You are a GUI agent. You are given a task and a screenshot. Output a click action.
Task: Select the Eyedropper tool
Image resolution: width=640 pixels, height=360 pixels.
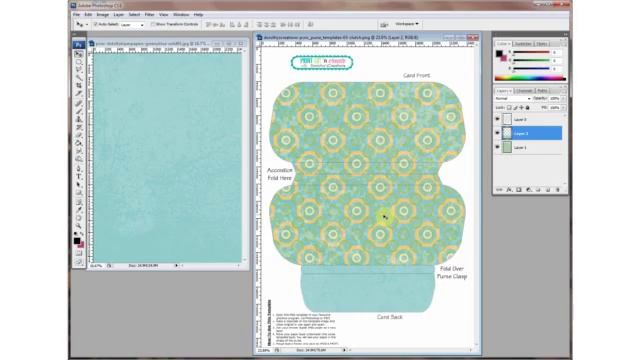pyautogui.click(x=79, y=210)
